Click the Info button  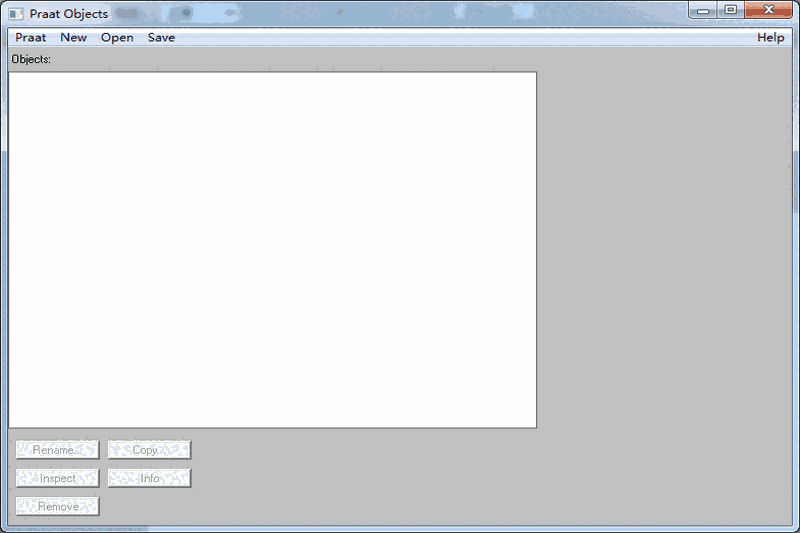pyautogui.click(x=149, y=478)
